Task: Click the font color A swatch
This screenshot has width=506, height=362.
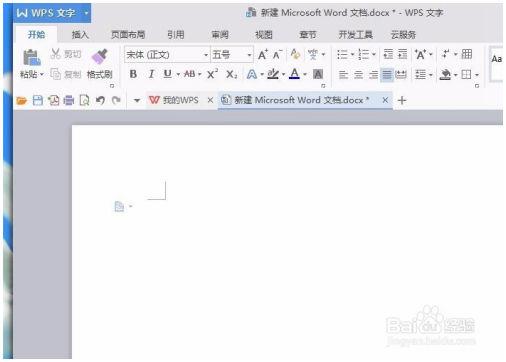Action: coord(294,74)
